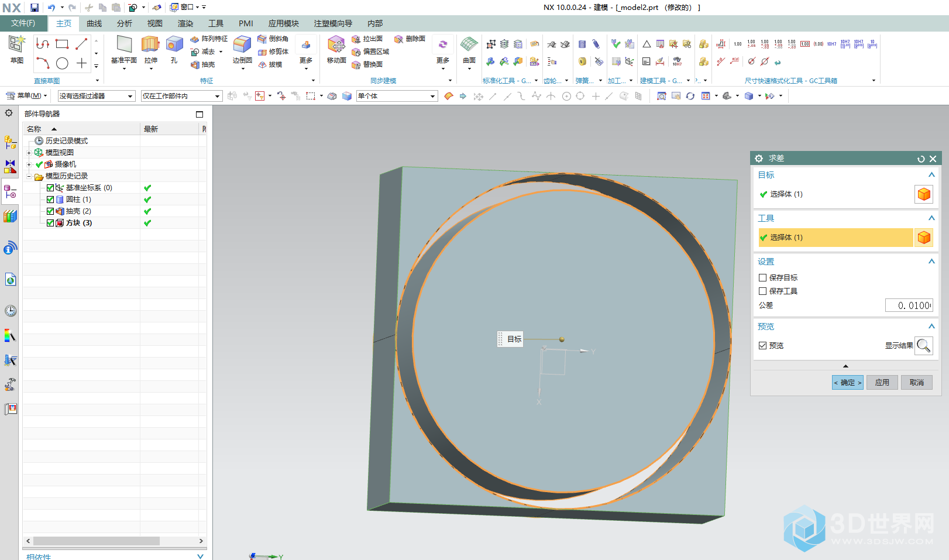
Task: Switch to the PMI tab
Action: tap(246, 23)
